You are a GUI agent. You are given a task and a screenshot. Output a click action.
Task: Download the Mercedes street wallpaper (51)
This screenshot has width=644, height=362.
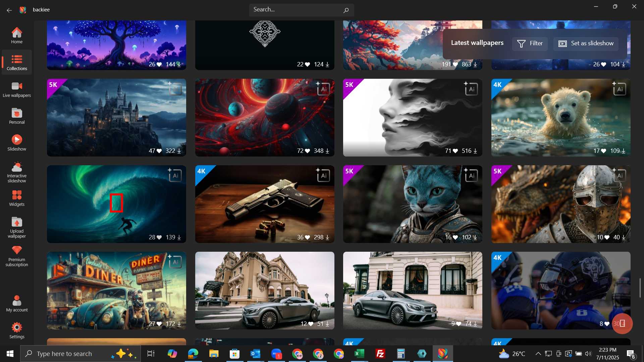327,324
